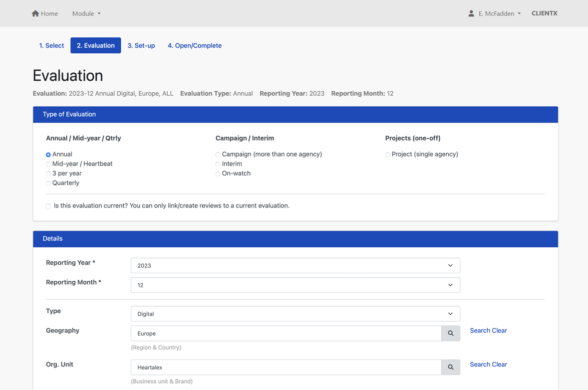
Task: Click the (Region & Country) hint text
Action: pyautogui.click(x=156, y=347)
